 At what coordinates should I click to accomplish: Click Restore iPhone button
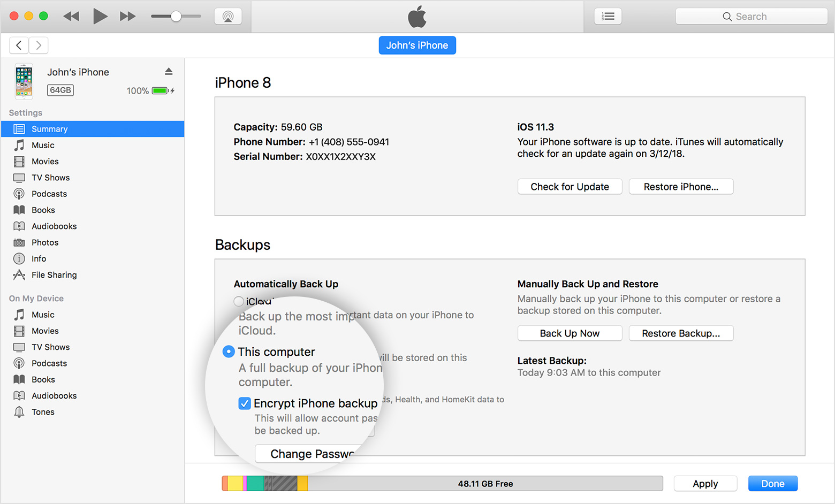coord(681,187)
